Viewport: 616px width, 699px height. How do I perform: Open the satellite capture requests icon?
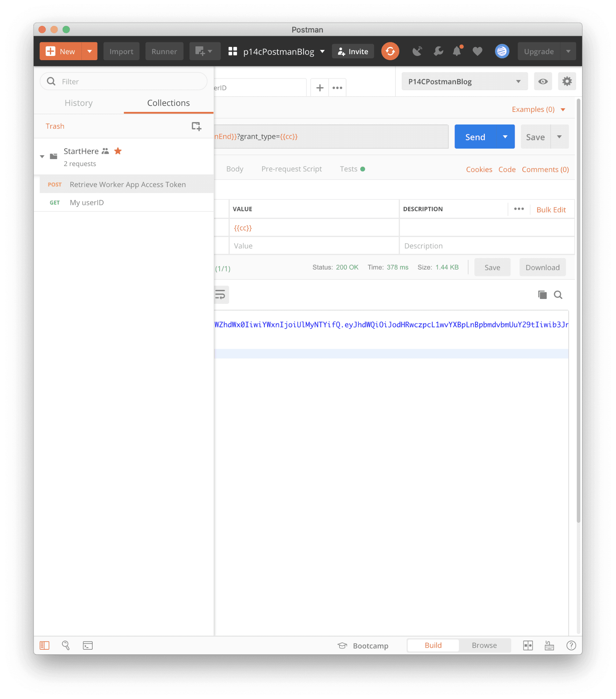click(x=417, y=51)
